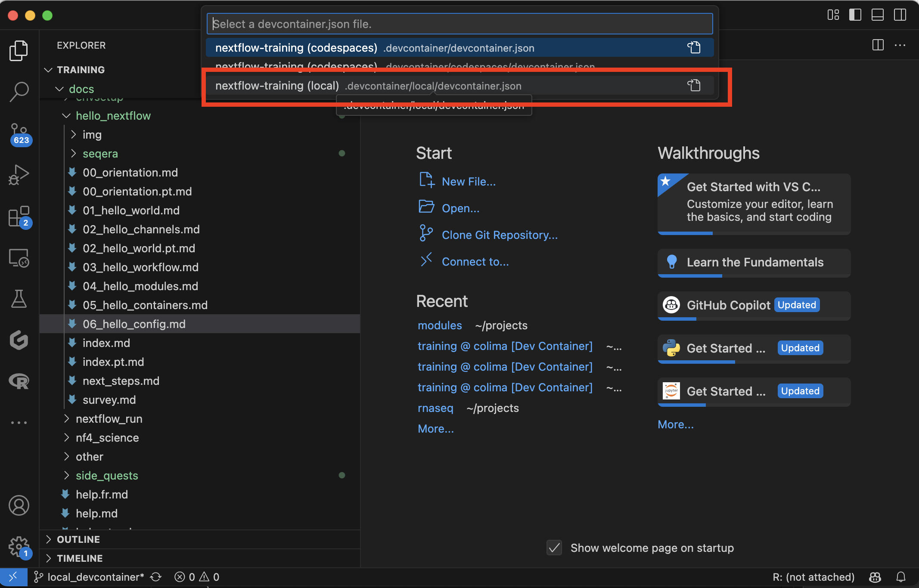Click the local_devcontainer branch in status bar
Screen dimensions: 919x588
coord(89,577)
